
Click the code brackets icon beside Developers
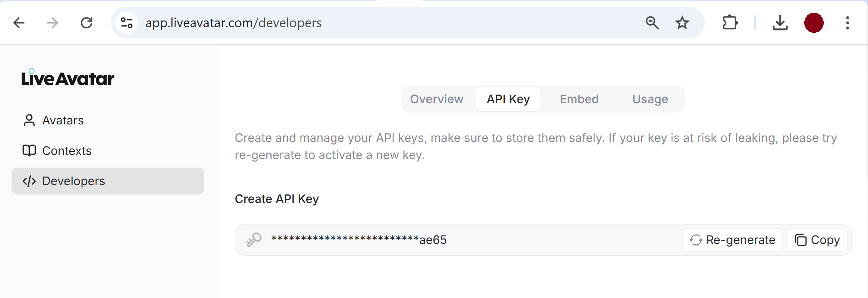point(29,181)
